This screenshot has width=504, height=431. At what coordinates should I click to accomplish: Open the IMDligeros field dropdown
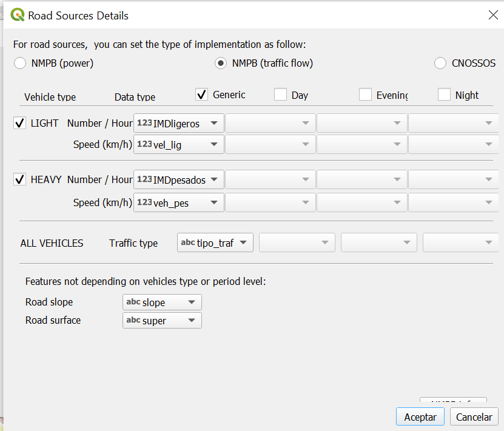point(178,124)
